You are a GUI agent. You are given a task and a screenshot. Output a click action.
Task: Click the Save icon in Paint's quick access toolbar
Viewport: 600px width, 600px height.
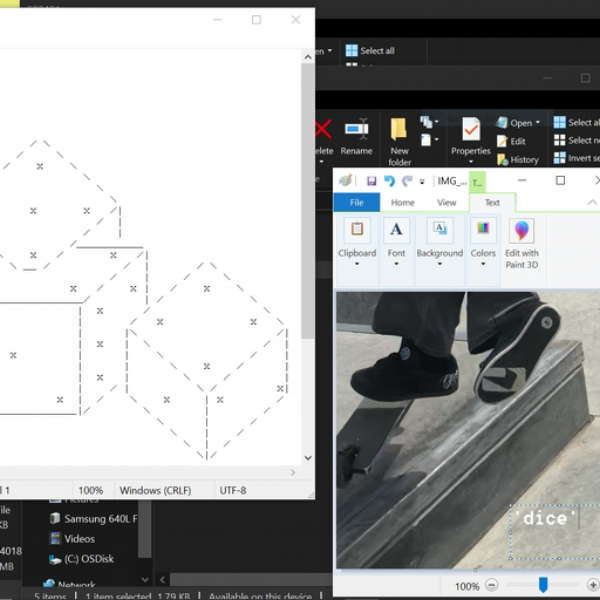[371, 181]
